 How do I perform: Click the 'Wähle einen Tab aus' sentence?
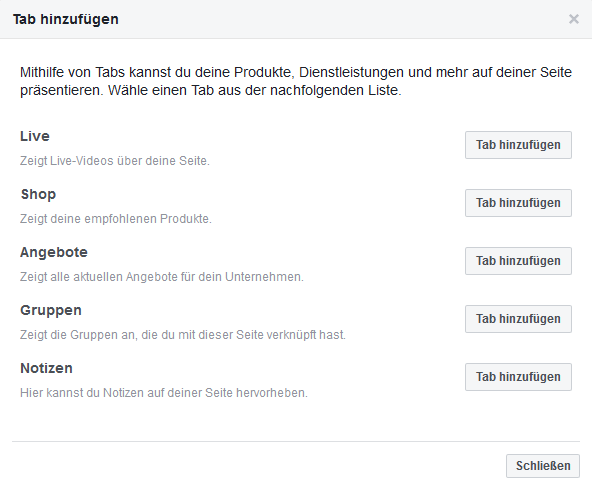(x=254, y=91)
